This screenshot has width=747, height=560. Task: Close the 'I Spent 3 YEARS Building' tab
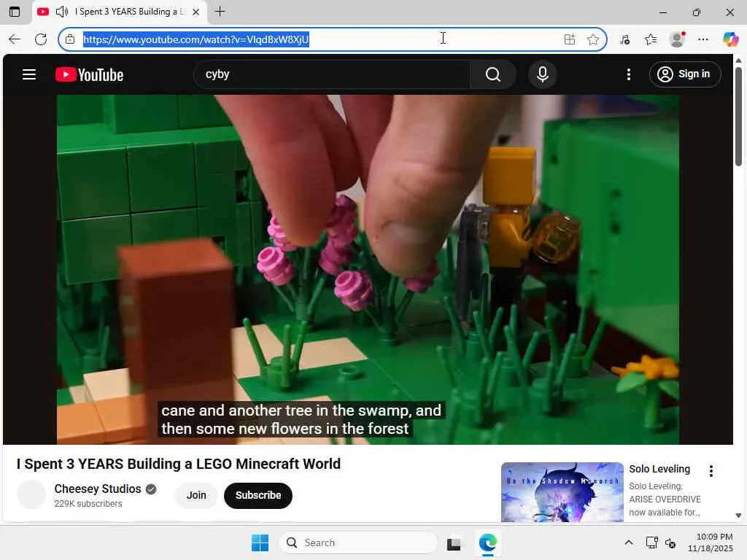click(x=196, y=12)
